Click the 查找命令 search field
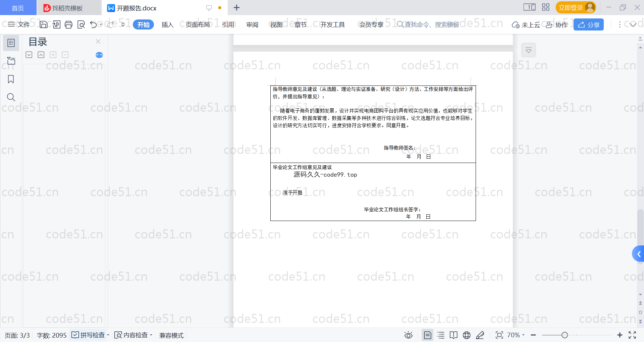Viewport: 644px width, 342px height. [x=428, y=24]
